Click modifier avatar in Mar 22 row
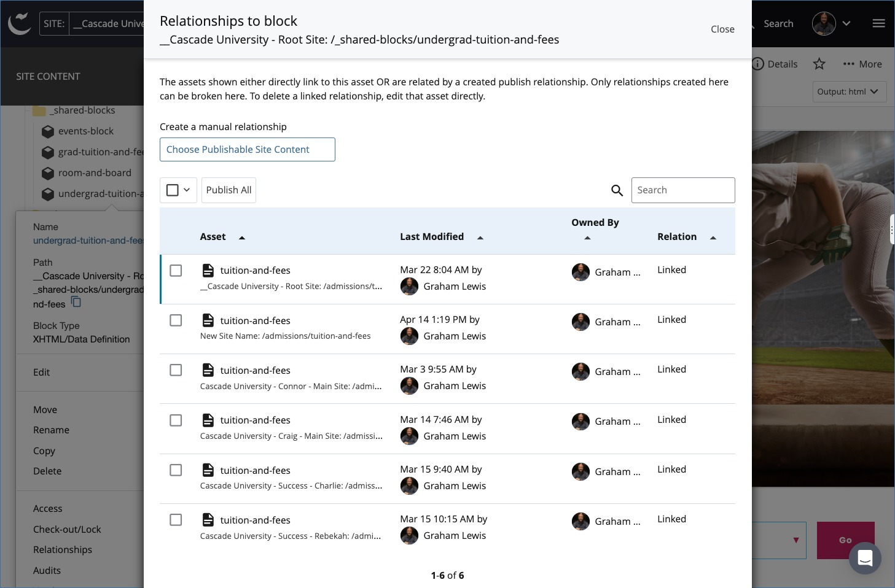Screen dimensions: 895x588 point(409,286)
